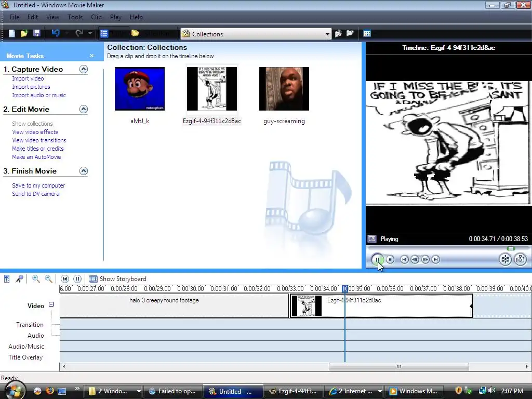The width and height of the screenshot is (532, 399).
Task: Zoom out on the timeline
Action: click(48, 279)
